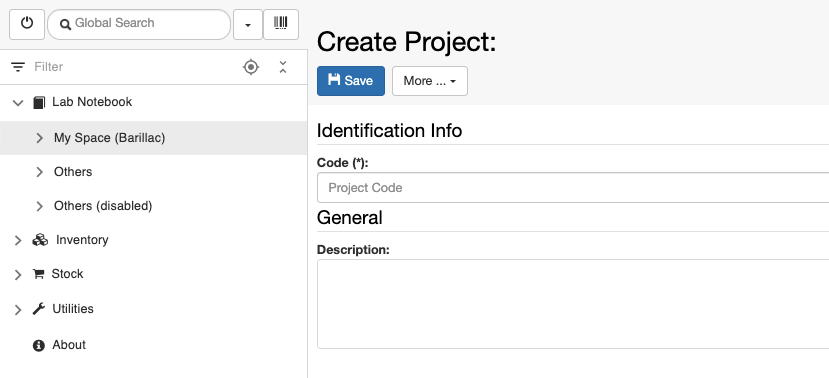829x378 pixels.
Task: Click into the Description text area
Action: point(573,304)
